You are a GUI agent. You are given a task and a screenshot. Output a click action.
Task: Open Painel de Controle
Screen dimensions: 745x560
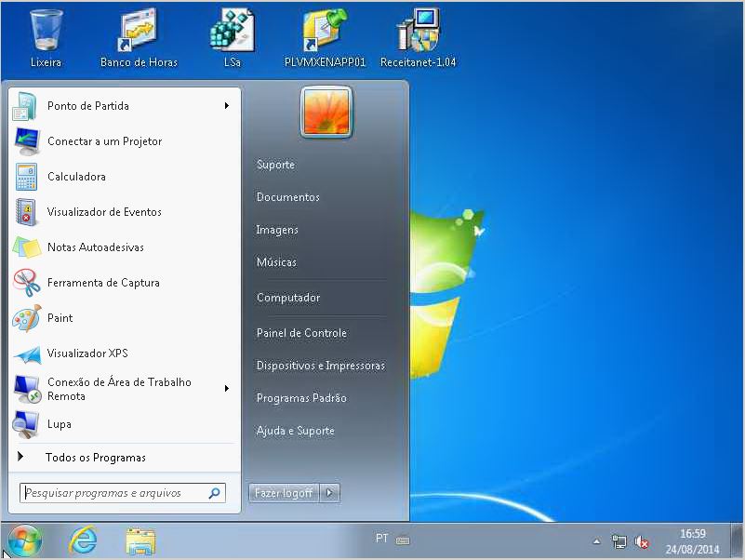[301, 333]
